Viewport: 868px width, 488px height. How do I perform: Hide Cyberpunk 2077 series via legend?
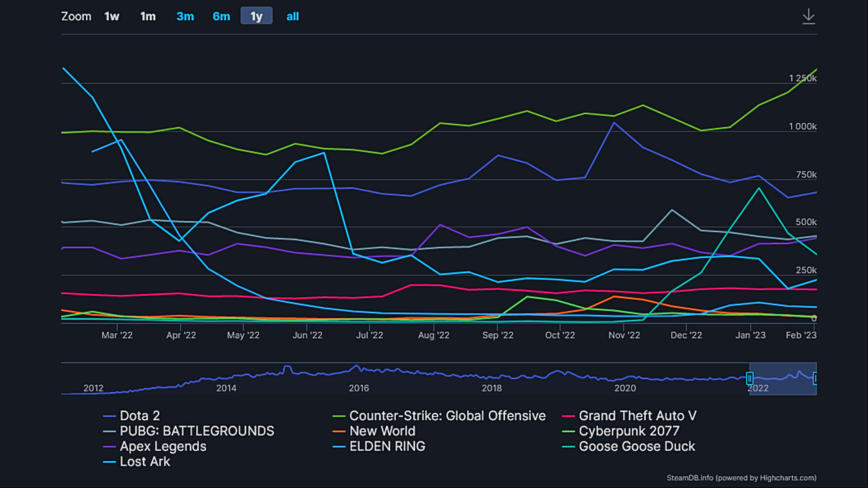[621, 431]
